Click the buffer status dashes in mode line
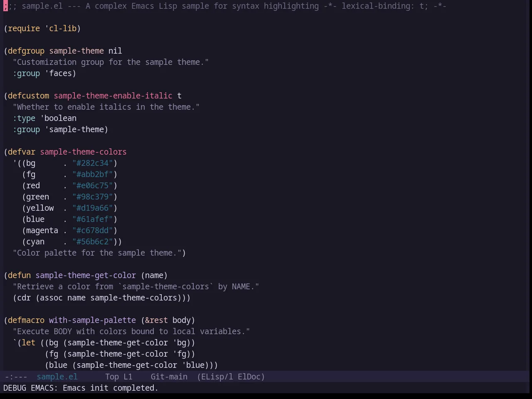532x399 pixels. click(x=16, y=377)
